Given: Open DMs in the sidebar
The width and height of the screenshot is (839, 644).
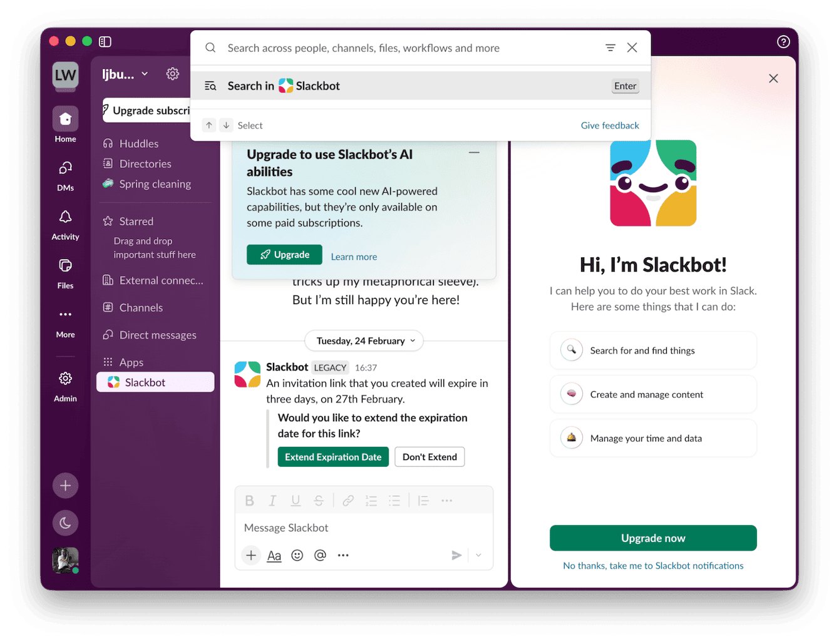Looking at the screenshot, I should (65, 175).
